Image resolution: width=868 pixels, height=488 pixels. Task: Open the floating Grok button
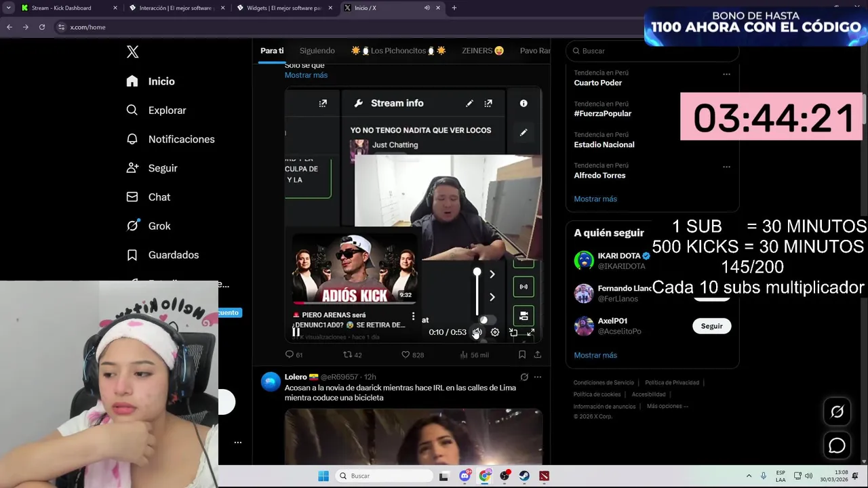[837, 411]
